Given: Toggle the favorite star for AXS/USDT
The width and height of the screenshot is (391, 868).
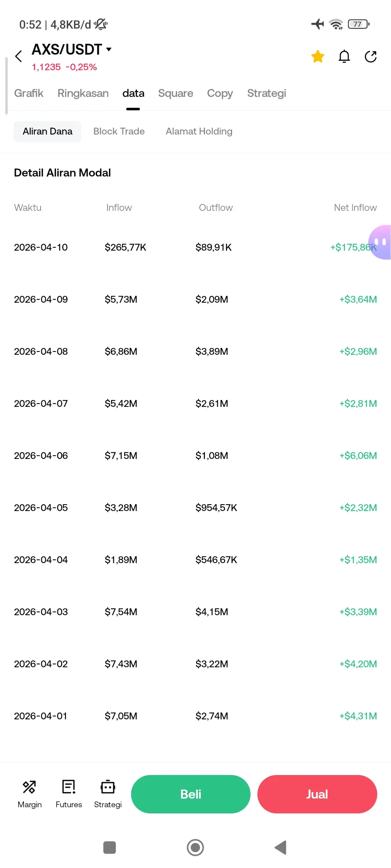Looking at the screenshot, I should point(318,56).
